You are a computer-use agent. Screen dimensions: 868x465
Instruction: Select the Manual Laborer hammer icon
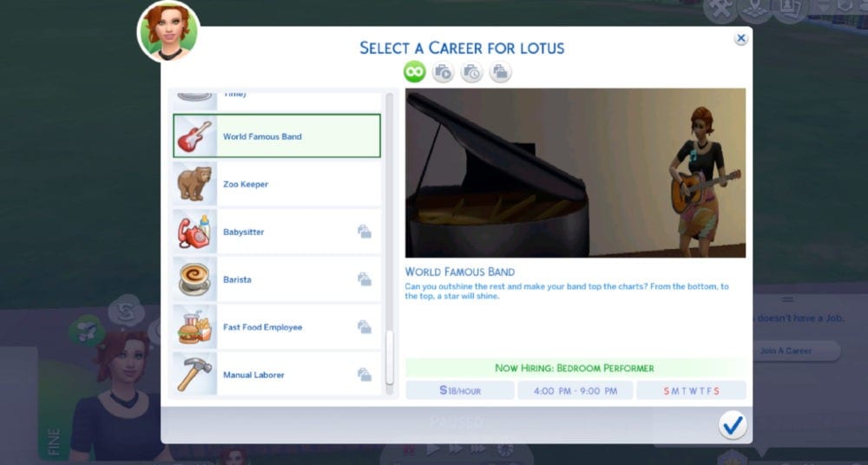[194, 375]
